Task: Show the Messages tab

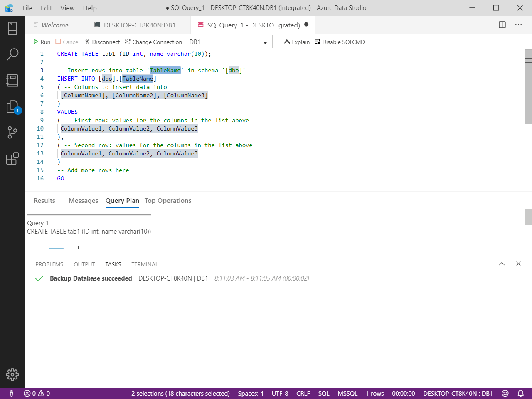Action: coord(84,201)
